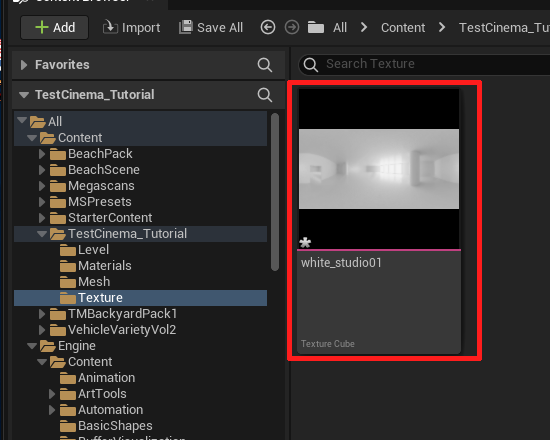Expand the StarterContent folder

click(42, 218)
